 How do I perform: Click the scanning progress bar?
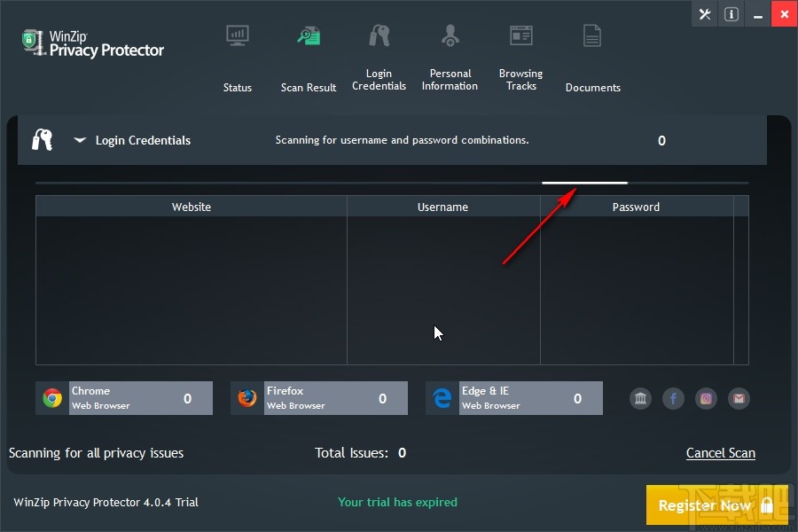[392, 183]
